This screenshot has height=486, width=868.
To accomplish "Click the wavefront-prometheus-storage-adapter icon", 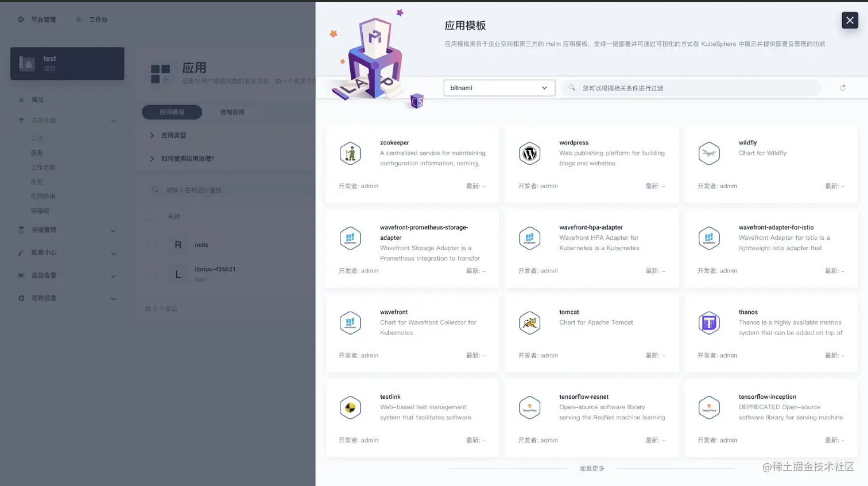I will tap(350, 238).
